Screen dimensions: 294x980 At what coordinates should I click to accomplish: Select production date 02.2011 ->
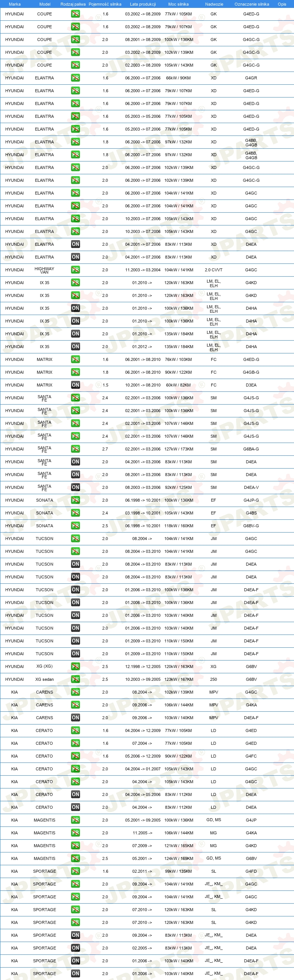[x=142, y=871]
